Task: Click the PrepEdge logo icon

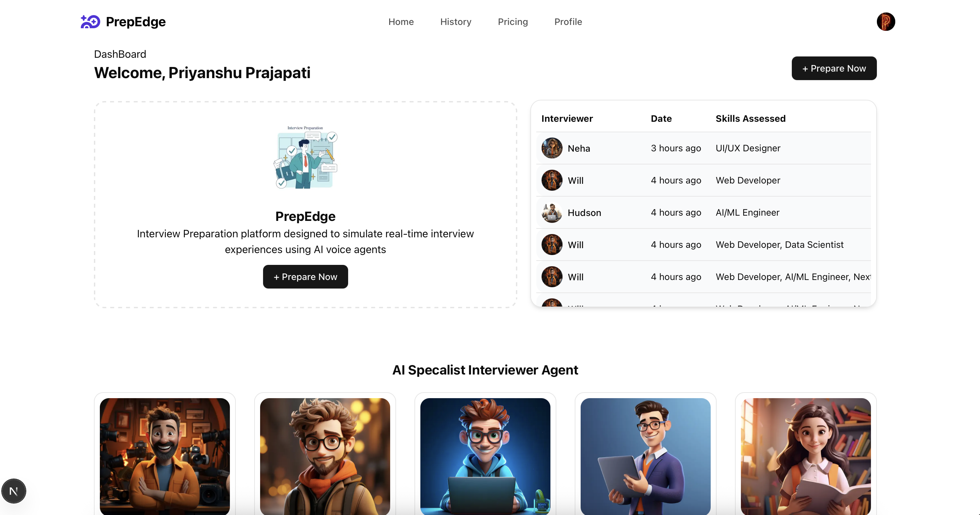Action: (x=90, y=22)
